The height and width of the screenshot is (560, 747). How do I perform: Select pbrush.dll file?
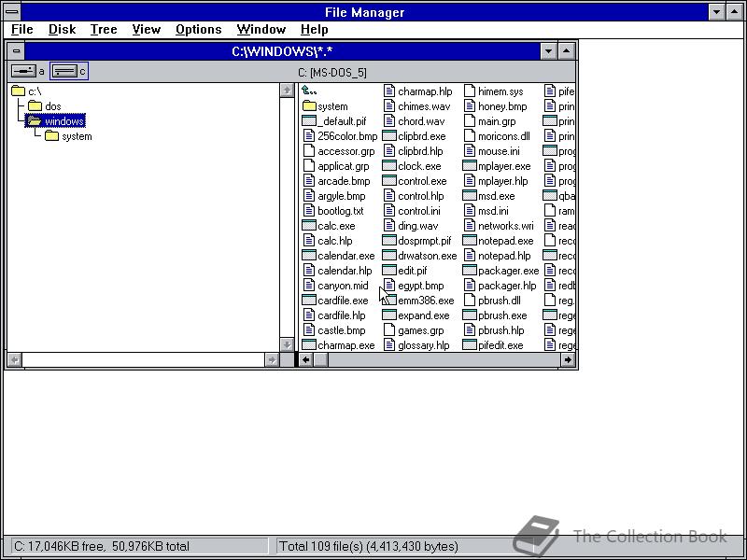click(x=493, y=301)
